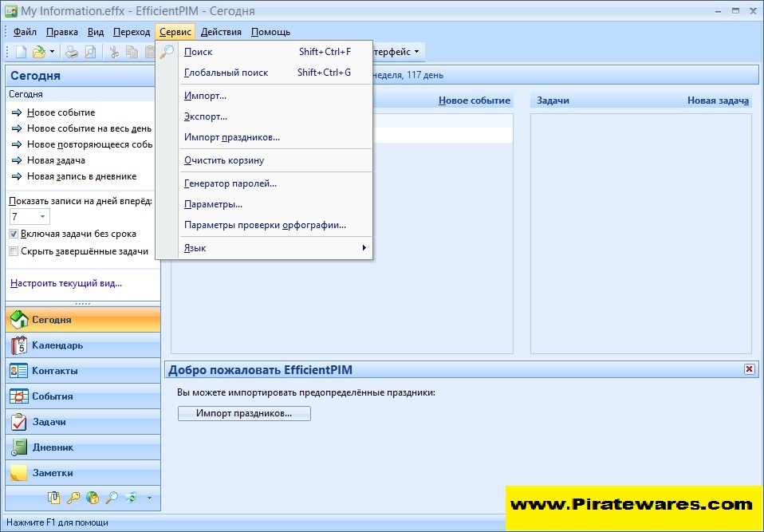This screenshot has width=764, height=532.
Task: Open the dropdown arrow beside the open-folder icon
Action: tap(53, 52)
